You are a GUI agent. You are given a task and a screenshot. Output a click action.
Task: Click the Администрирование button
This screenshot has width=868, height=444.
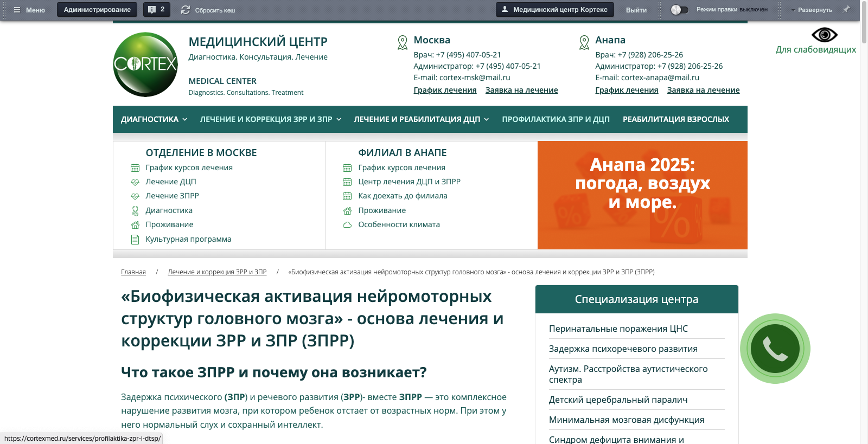[x=97, y=10]
